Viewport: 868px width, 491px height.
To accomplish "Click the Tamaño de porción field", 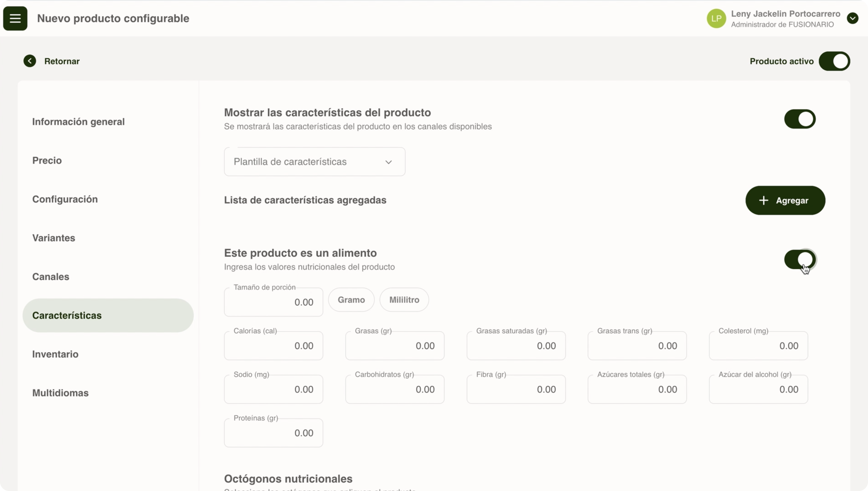I will [x=273, y=302].
